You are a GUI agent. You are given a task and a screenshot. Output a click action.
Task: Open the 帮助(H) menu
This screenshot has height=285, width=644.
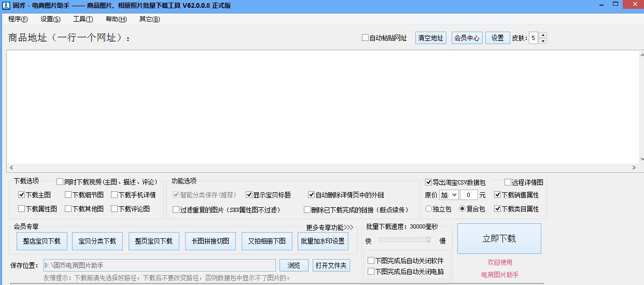[x=116, y=19]
